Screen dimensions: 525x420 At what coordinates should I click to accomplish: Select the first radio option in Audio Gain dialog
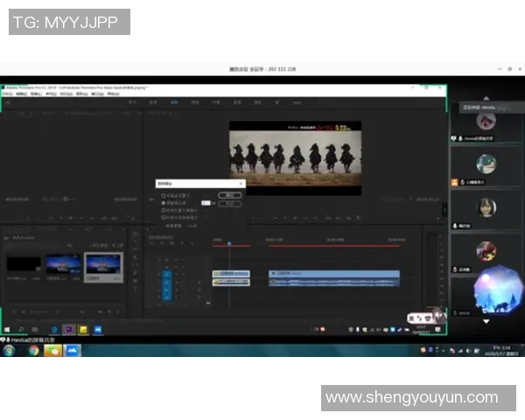coord(164,195)
